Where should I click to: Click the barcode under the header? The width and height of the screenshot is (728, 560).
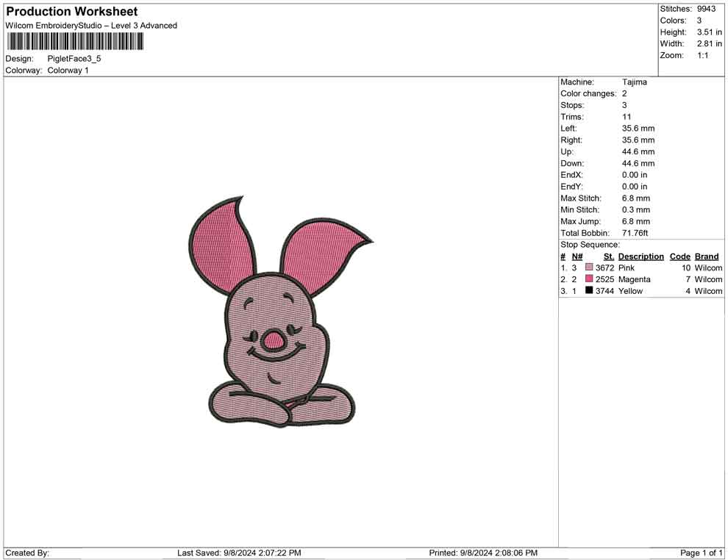[x=74, y=42]
